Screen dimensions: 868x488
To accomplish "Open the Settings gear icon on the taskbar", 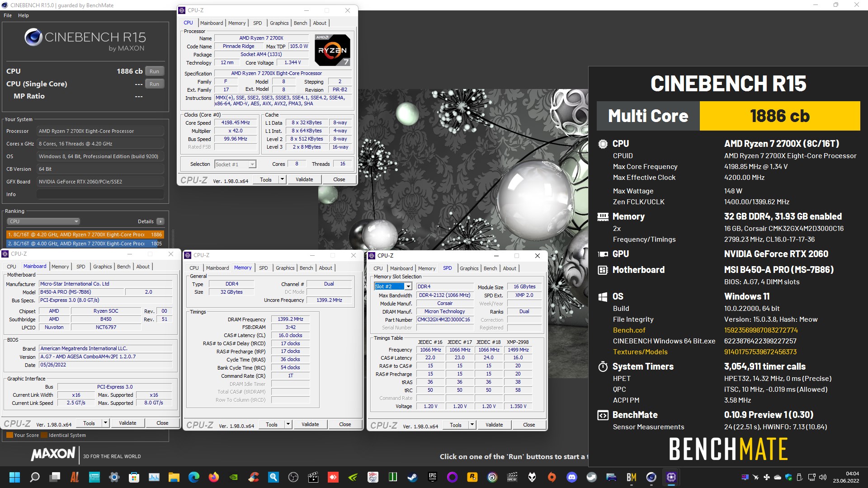I will pos(114,477).
